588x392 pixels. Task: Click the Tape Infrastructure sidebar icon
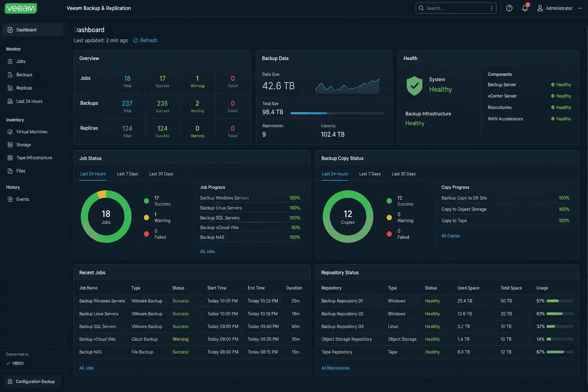pos(10,158)
